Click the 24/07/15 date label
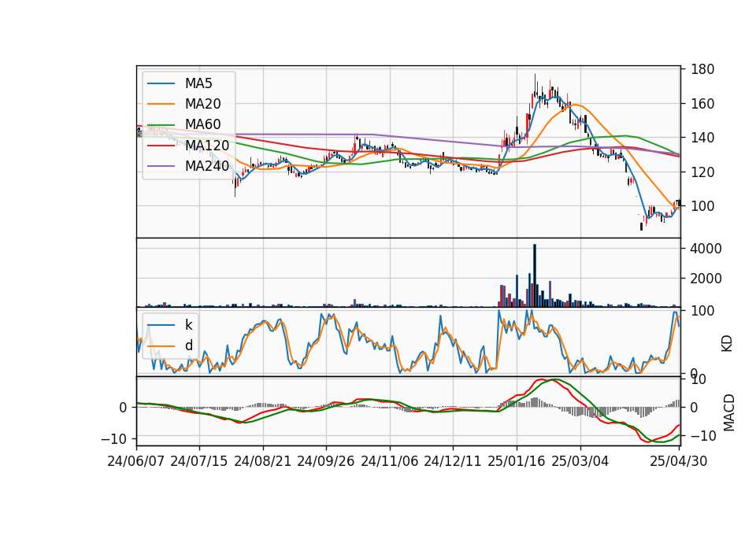Image resolution: width=756 pixels, height=543 pixels. click(198, 461)
